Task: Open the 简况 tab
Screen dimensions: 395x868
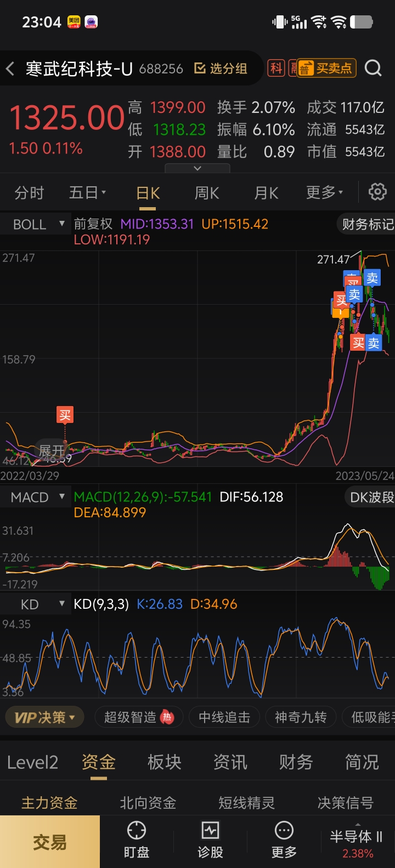Action: pos(362,762)
